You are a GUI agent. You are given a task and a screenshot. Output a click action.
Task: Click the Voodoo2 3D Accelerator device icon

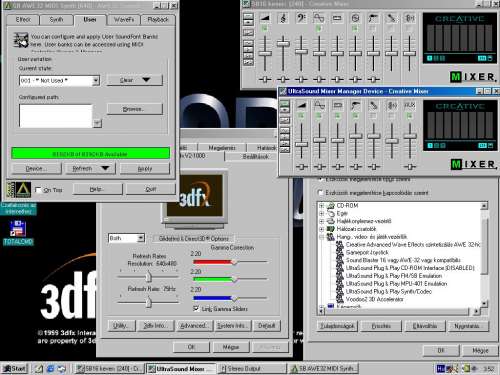pyautogui.click(x=340, y=299)
